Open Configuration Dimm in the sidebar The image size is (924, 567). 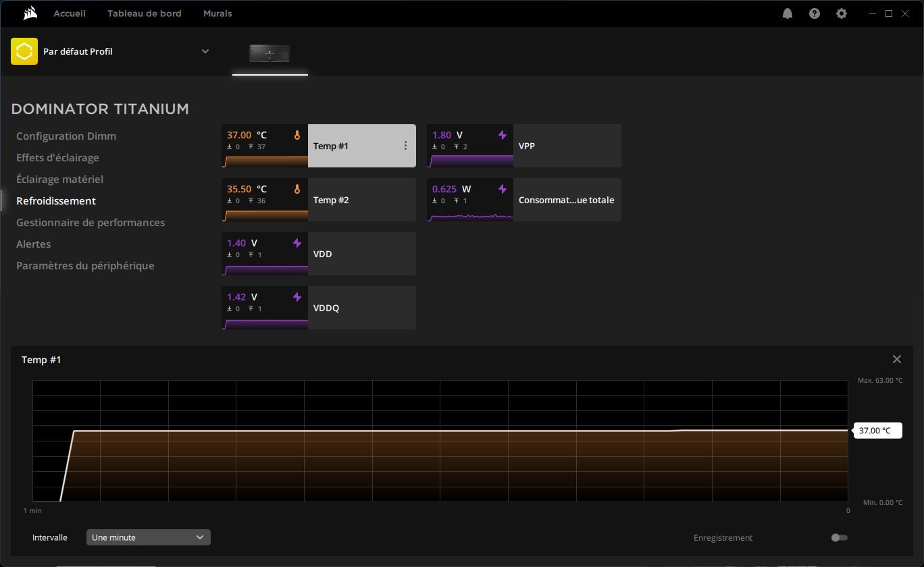pyautogui.click(x=66, y=136)
